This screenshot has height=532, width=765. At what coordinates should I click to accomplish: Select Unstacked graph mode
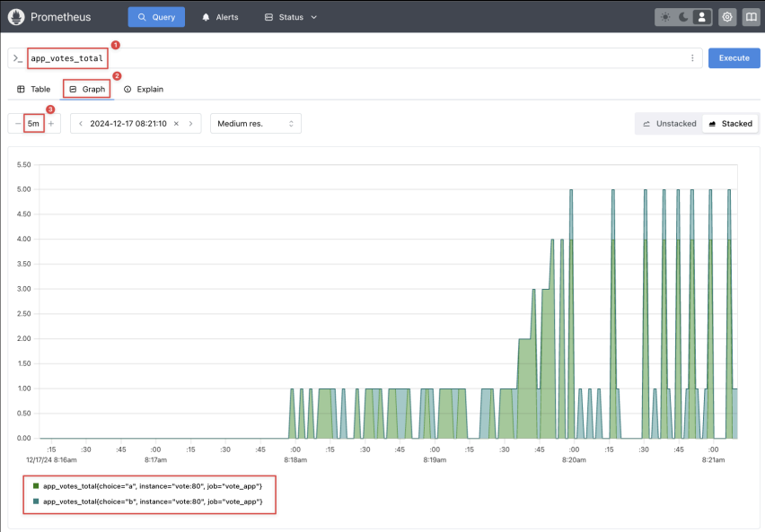tap(670, 124)
